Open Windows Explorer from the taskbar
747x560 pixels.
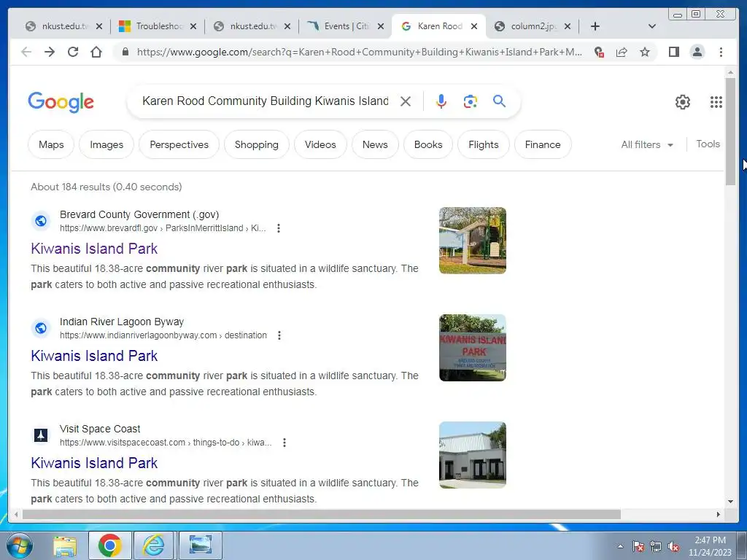click(x=65, y=545)
